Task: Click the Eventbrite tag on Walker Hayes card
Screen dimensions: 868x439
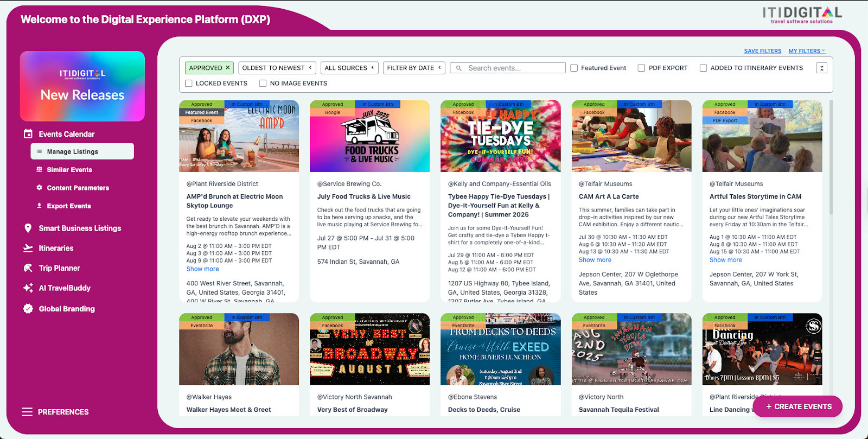Action: coord(201,326)
